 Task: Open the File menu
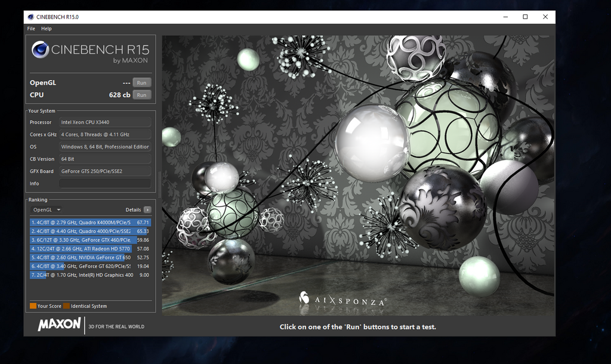31,29
